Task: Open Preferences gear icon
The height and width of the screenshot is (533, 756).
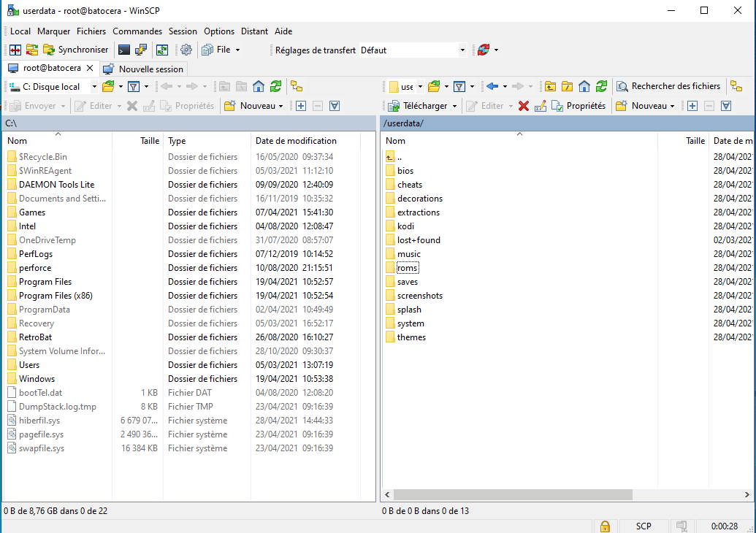Action: tap(186, 50)
